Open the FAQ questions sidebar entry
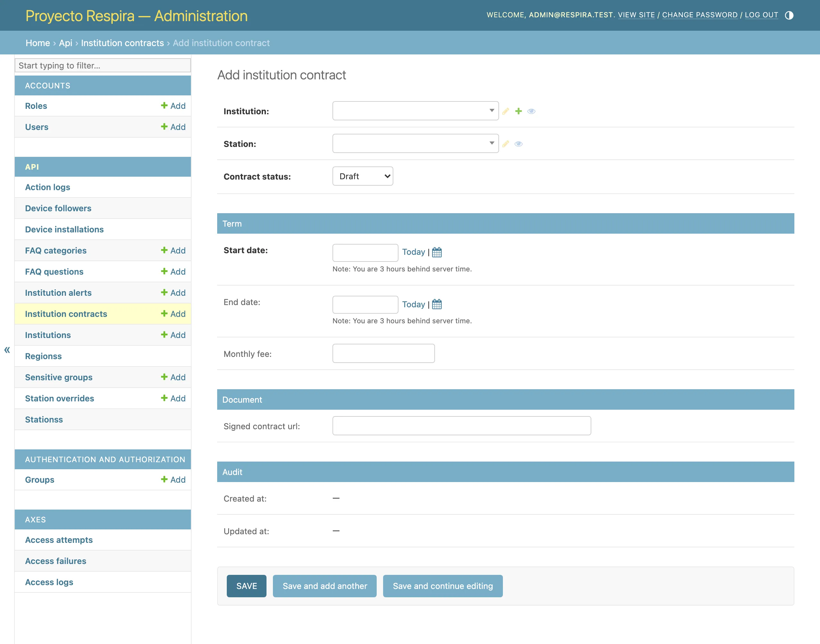Image resolution: width=820 pixels, height=644 pixels. [54, 271]
